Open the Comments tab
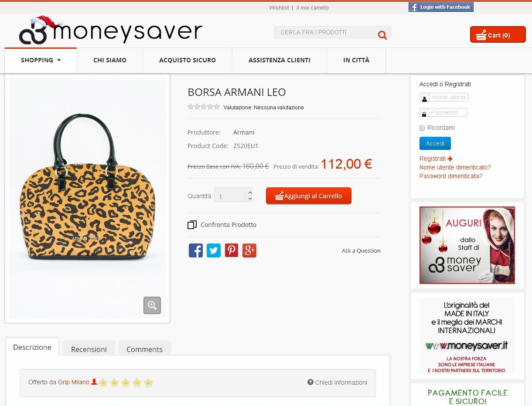 pos(144,349)
